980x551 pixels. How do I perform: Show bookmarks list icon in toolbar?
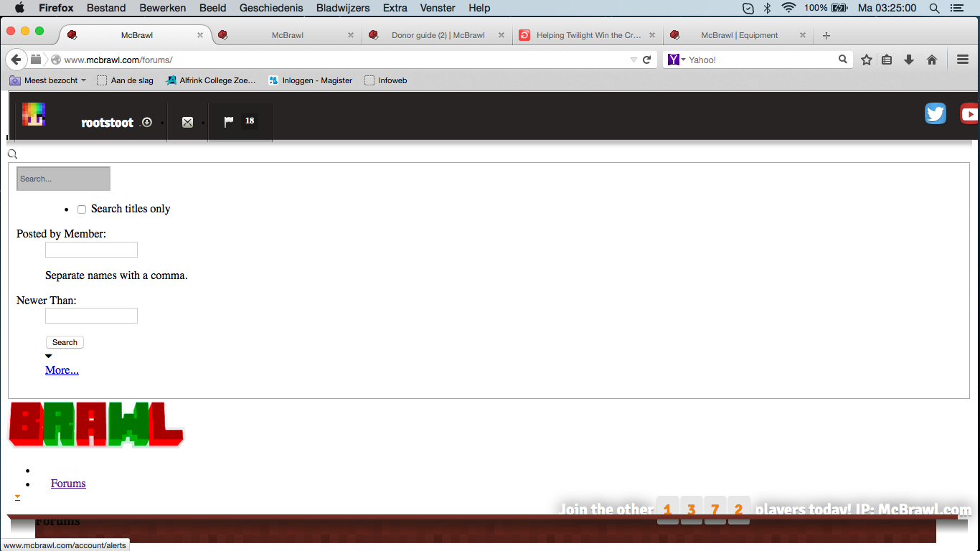pos(887,60)
